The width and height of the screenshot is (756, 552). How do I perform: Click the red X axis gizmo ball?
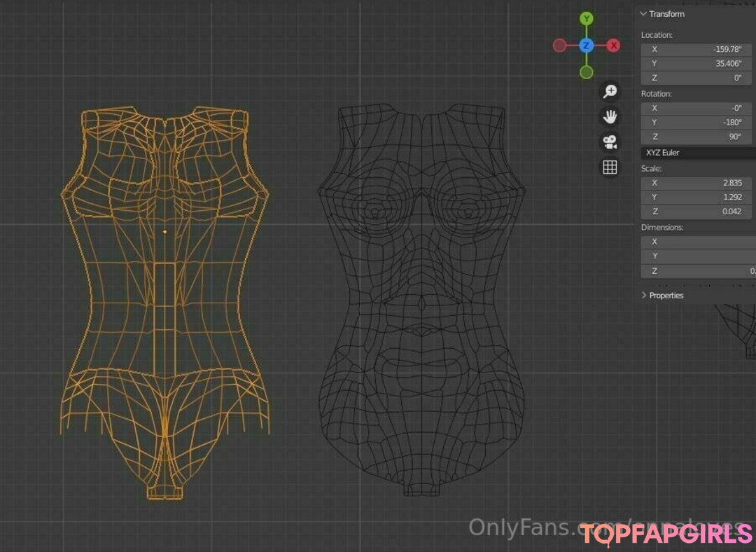click(x=614, y=46)
